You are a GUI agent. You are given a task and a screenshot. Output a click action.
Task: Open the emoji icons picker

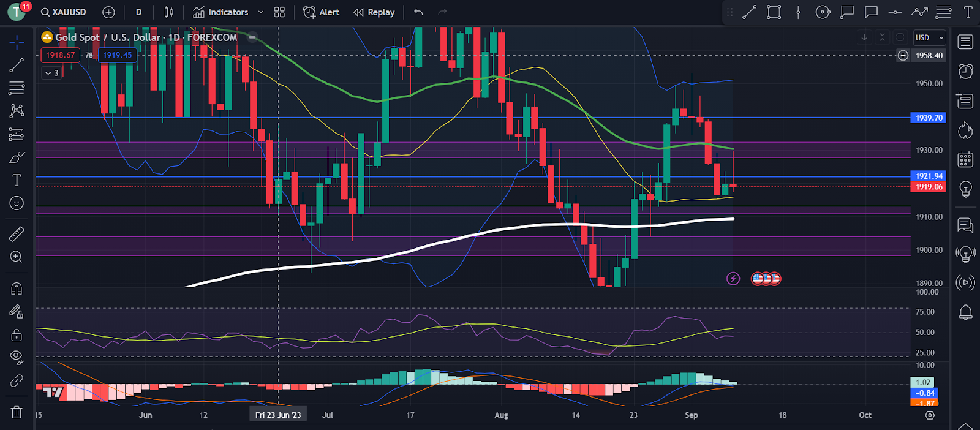[17, 203]
